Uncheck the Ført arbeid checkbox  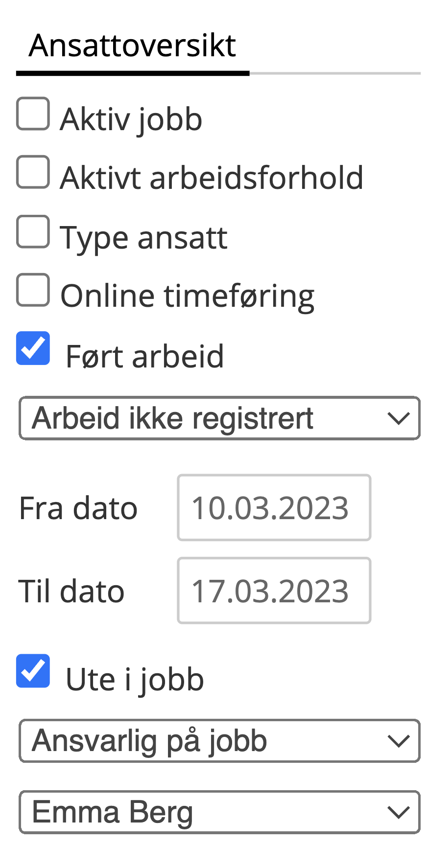33,348
